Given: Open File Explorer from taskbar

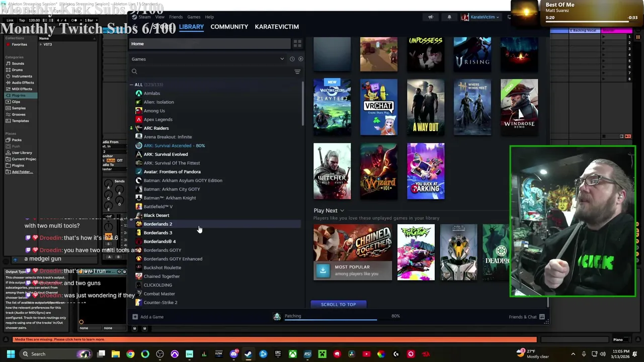Looking at the screenshot, I should (116, 354).
